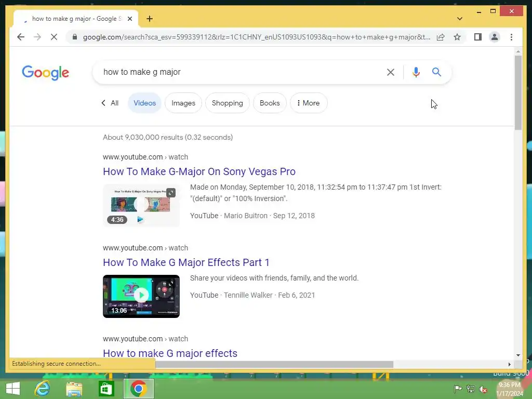
Task: Open Windows Store from taskbar
Action: pyautogui.click(x=106, y=389)
